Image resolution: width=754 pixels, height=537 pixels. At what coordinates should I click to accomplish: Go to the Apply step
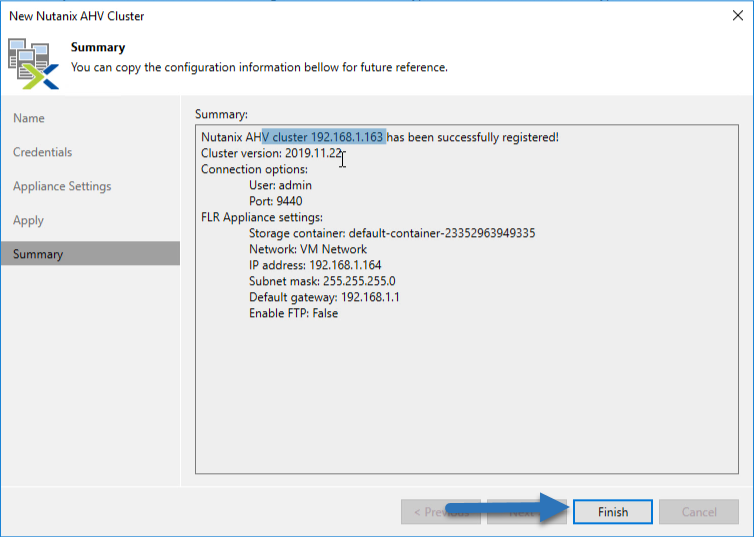coord(28,220)
